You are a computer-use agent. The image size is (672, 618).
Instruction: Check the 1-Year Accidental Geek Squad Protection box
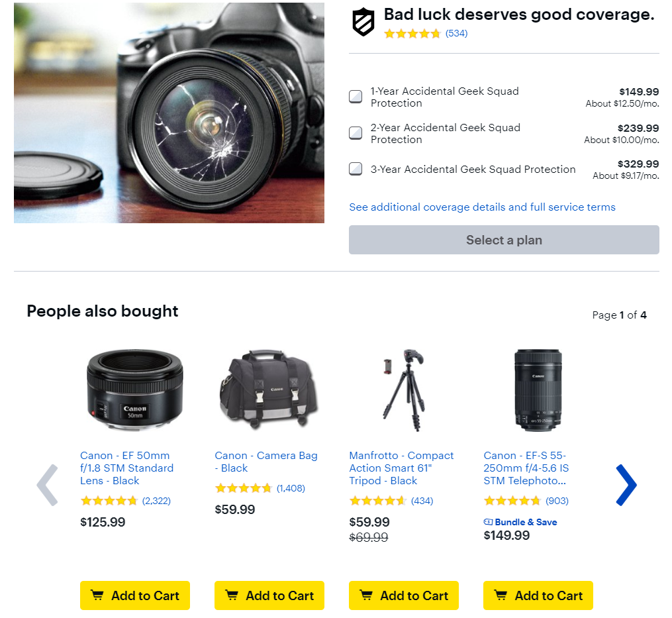click(356, 97)
